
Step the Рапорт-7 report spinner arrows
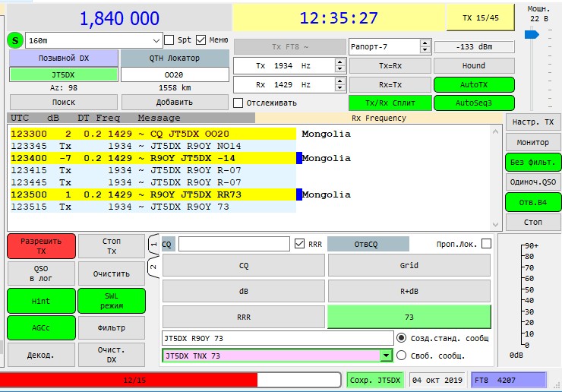pos(425,46)
